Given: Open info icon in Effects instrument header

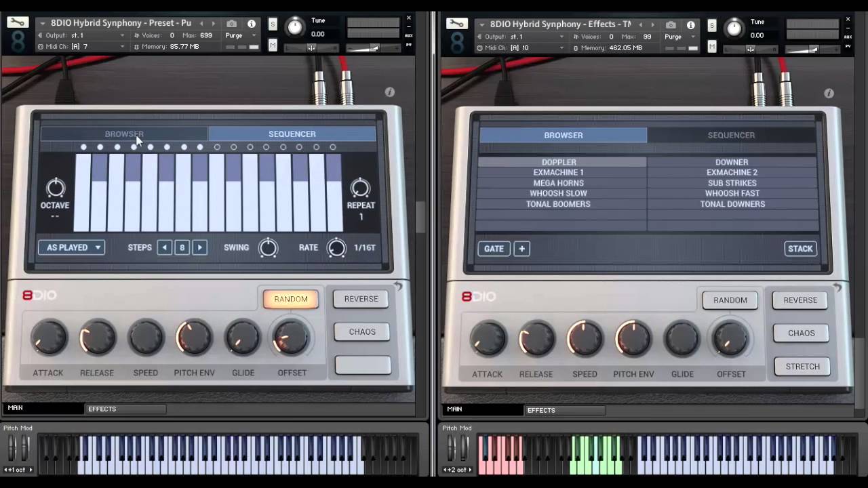Looking at the screenshot, I should (691, 25).
